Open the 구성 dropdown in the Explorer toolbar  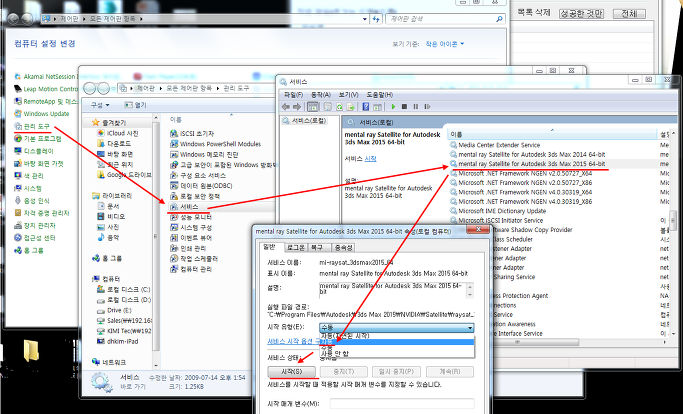100,105
